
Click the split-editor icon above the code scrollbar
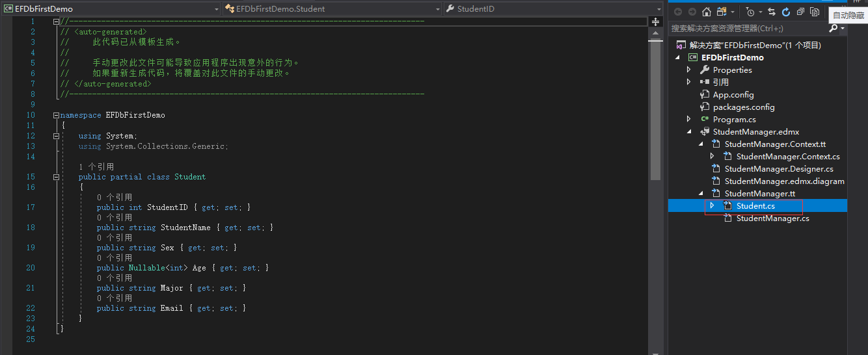[x=655, y=21]
